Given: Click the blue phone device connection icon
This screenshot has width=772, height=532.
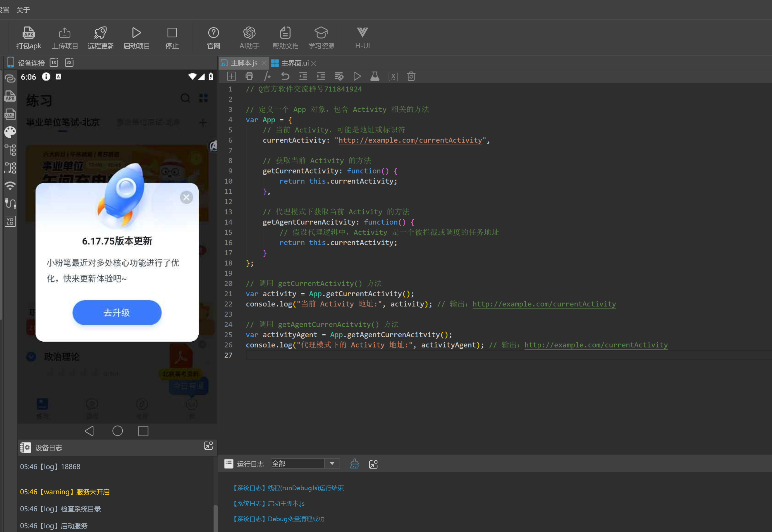Looking at the screenshot, I should [x=11, y=62].
